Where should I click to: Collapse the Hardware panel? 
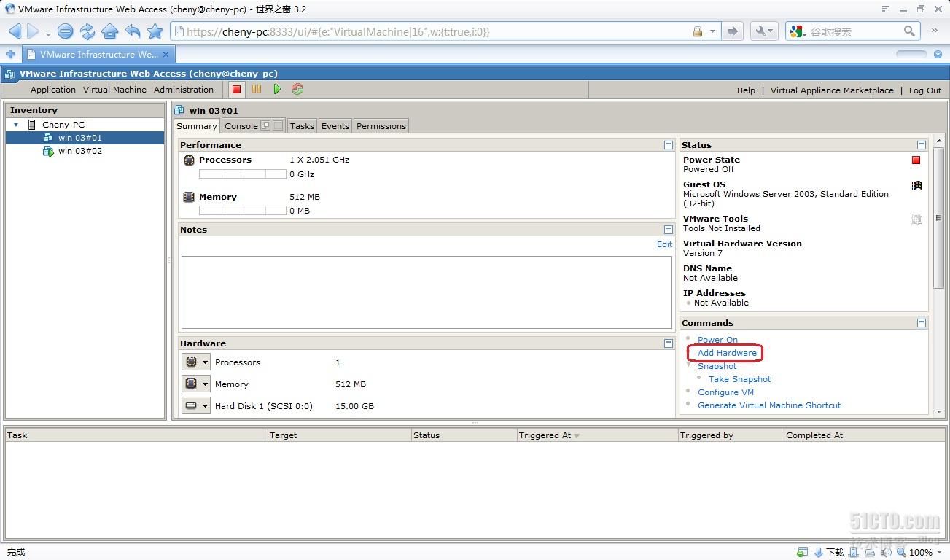point(669,343)
